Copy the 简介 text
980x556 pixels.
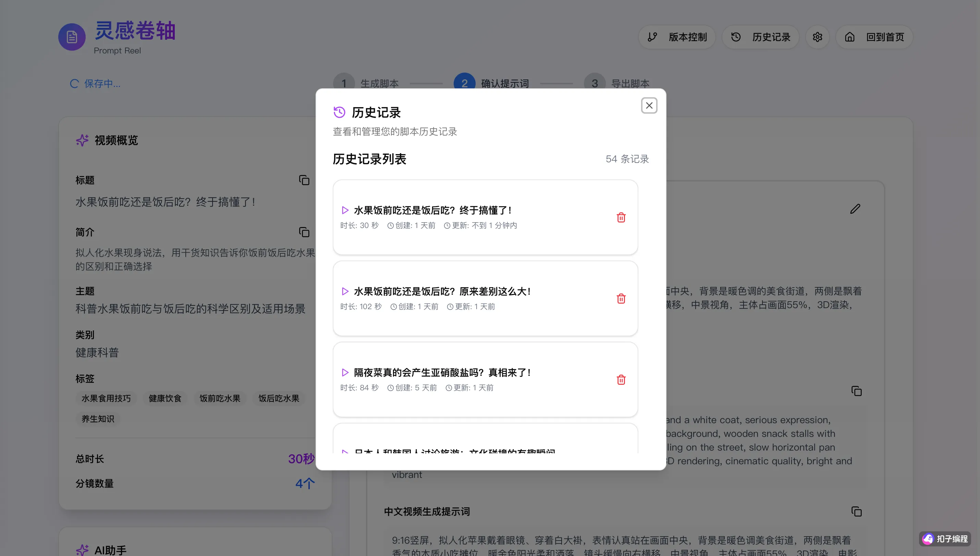pos(304,232)
